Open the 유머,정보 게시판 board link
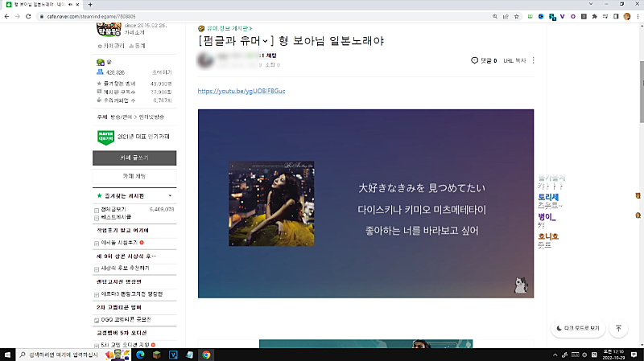This screenshot has height=361, width=644. 229,28
